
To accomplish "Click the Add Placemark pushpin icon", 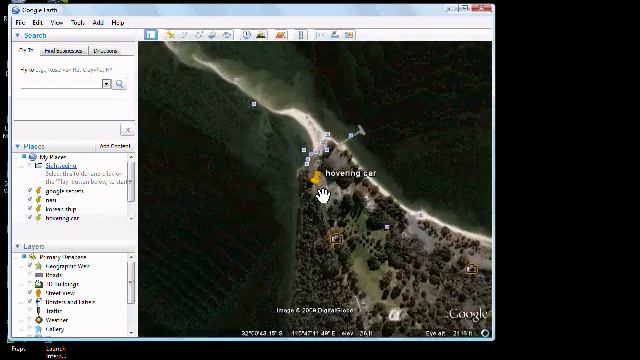I will (x=169, y=35).
